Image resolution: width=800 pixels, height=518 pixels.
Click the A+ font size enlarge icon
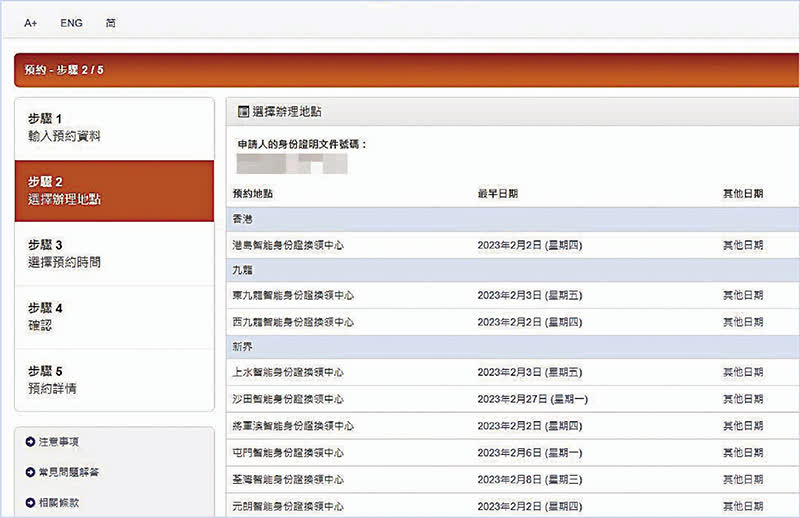click(30, 22)
